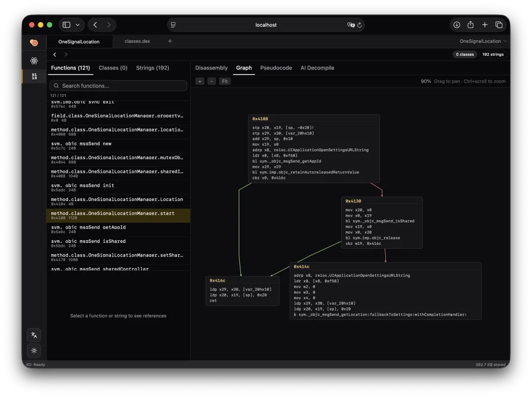Select sym.objc_msgSend init function

click(x=118, y=187)
